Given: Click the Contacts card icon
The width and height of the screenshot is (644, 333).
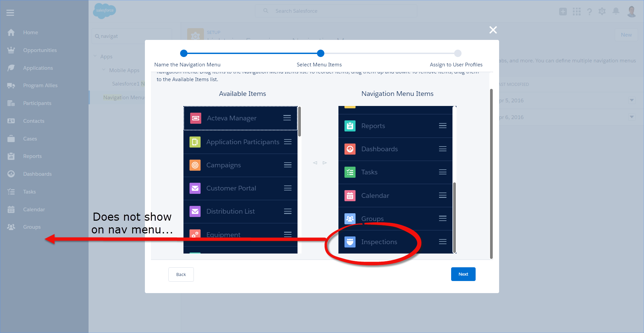Looking at the screenshot, I should point(11,121).
